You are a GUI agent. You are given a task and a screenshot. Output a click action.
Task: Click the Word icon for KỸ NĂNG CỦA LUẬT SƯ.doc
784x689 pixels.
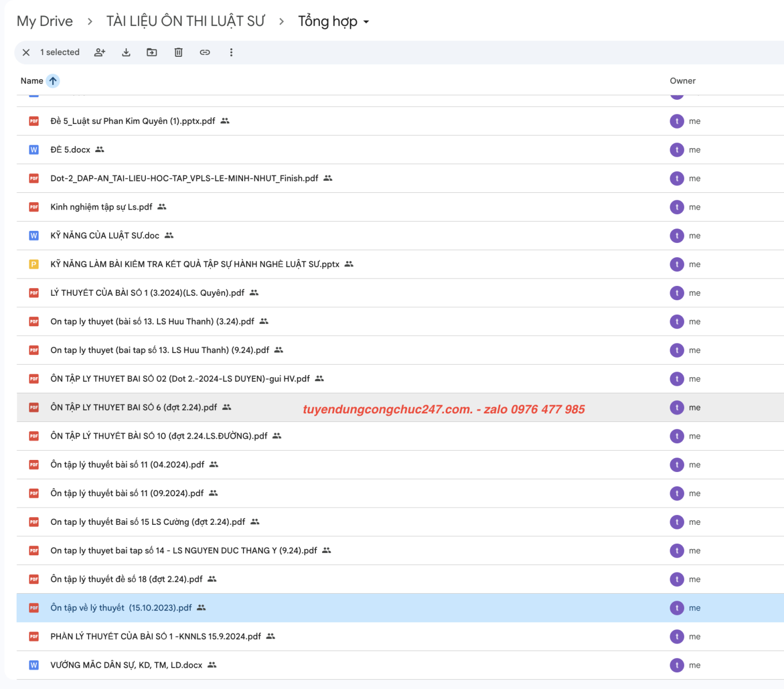coord(34,236)
